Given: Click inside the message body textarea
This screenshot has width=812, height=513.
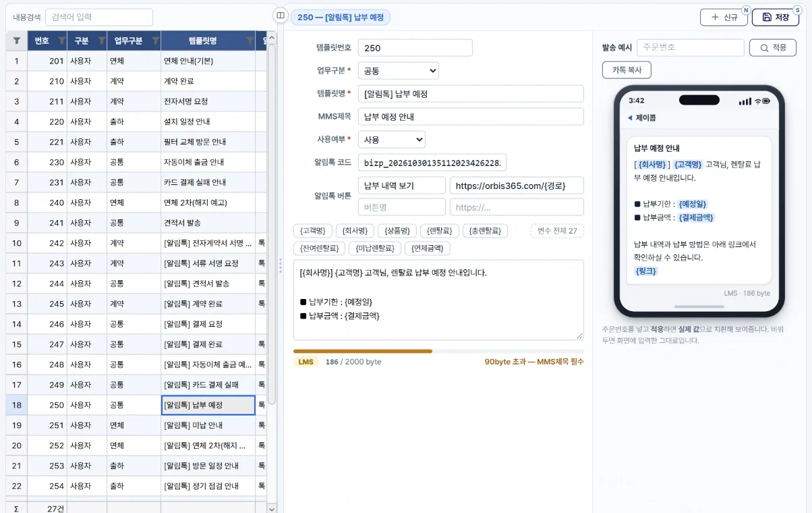Looking at the screenshot, I should point(438,300).
